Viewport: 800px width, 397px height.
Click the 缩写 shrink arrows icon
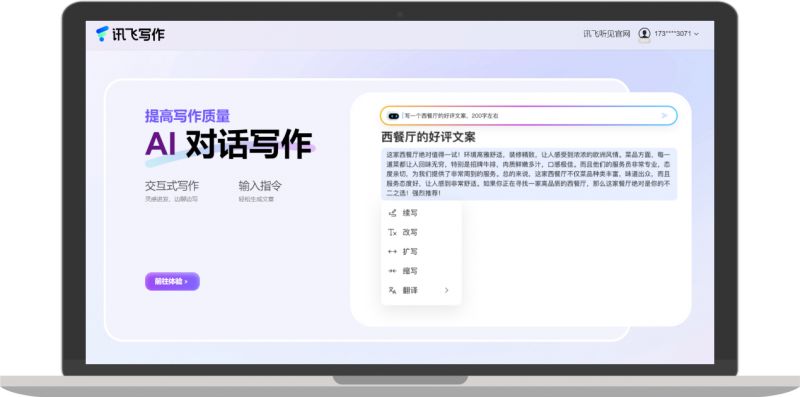[x=392, y=271]
